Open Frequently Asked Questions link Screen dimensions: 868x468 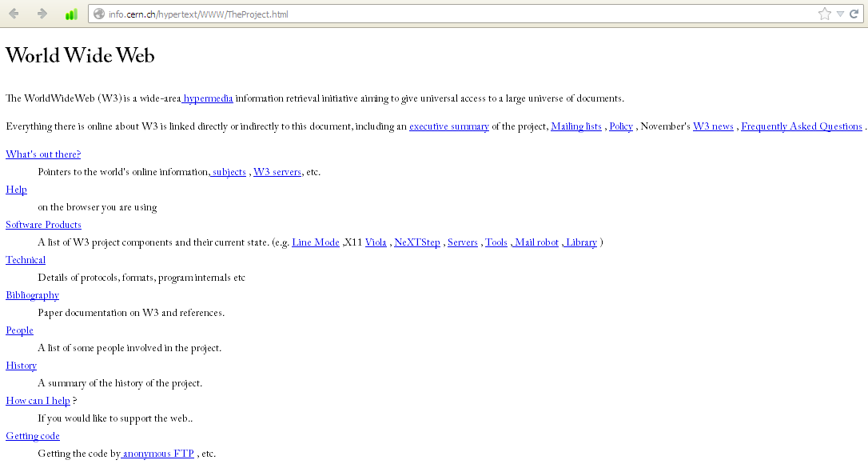pos(802,126)
